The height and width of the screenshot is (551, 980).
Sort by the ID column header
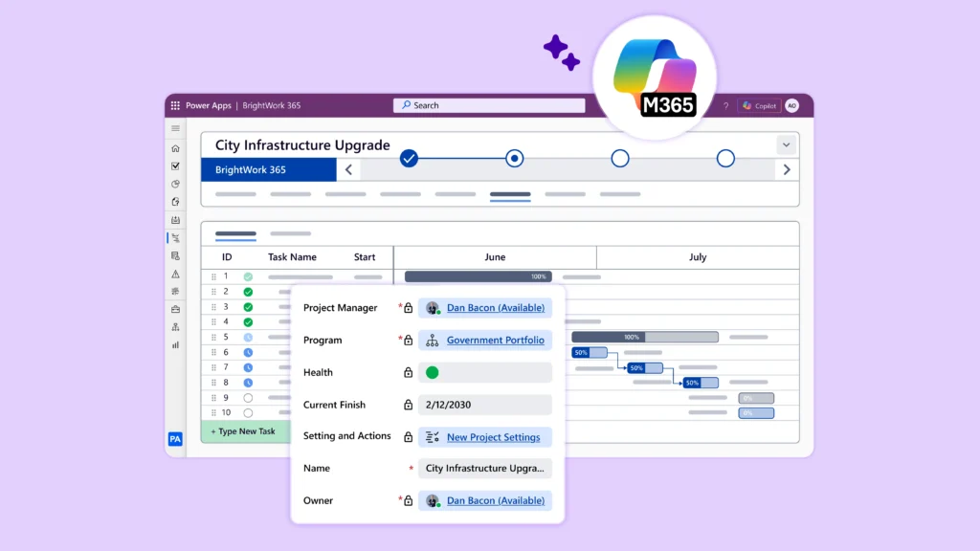point(227,256)
